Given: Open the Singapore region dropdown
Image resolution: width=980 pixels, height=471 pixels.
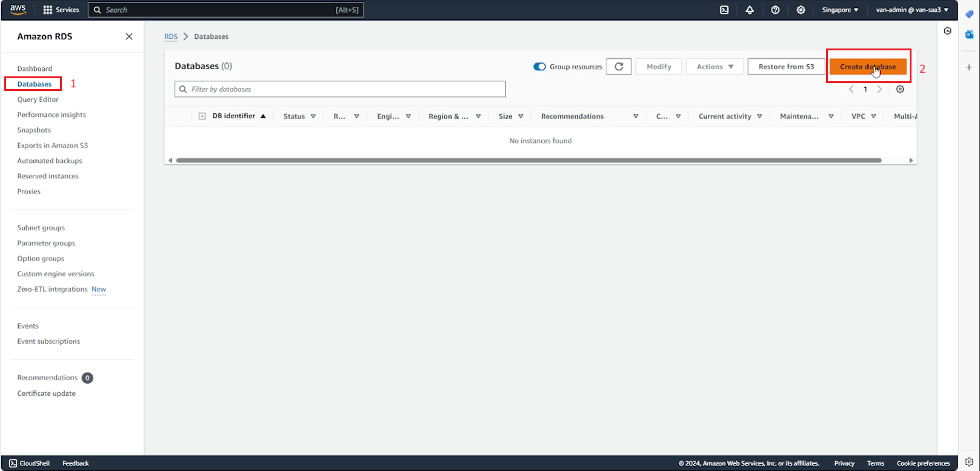Looking at the screenshot, I should click(x=840, y=10).
